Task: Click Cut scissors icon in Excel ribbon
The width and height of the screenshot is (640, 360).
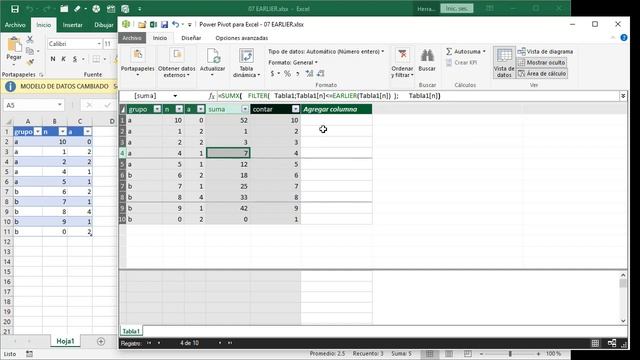Action: pos(30,40)
